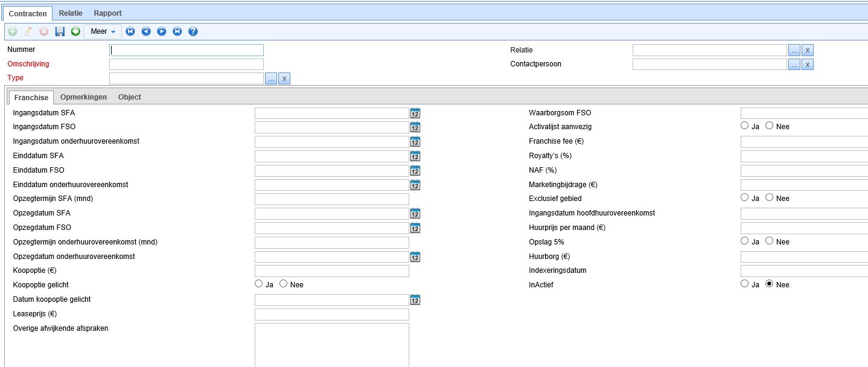This screenshot has height=367, width=868.
Task: Click the Marketingbijdrage (€) input field
Action: coord(804,185)
